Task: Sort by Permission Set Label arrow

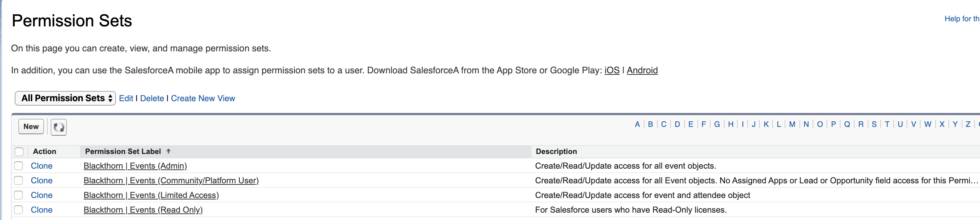Action: (x=168, y=151)
